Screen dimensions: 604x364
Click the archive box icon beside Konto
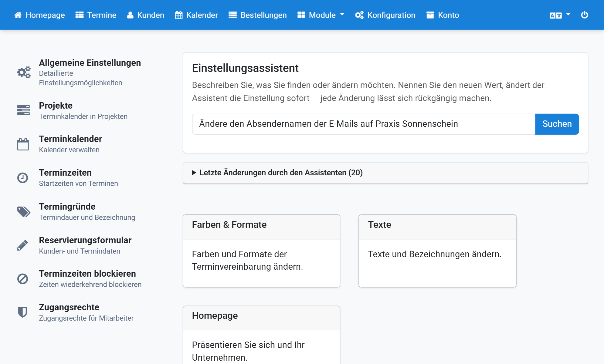[430, 15]
